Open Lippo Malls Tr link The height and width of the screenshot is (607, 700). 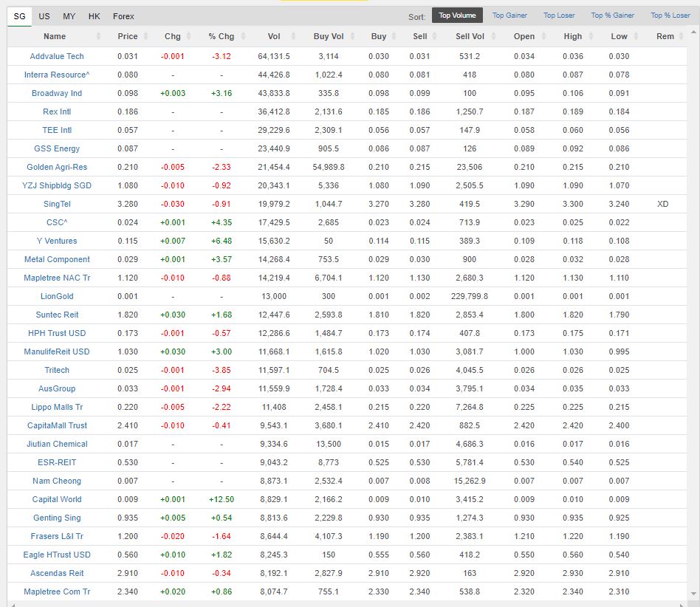57,407
